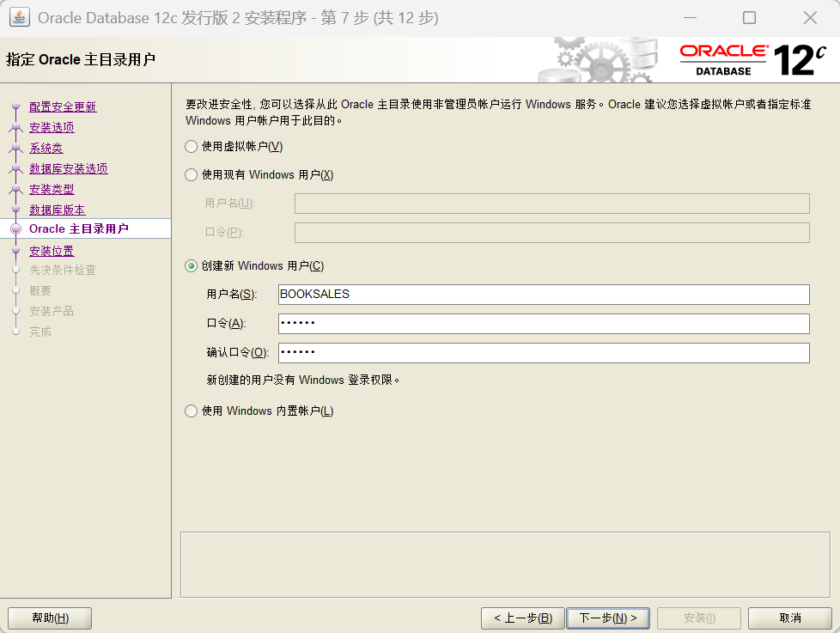Image resolution: width=840 pixels, height=633 pixels.
Task: Open help with 帮助(H) button
Action: point(50,618)
